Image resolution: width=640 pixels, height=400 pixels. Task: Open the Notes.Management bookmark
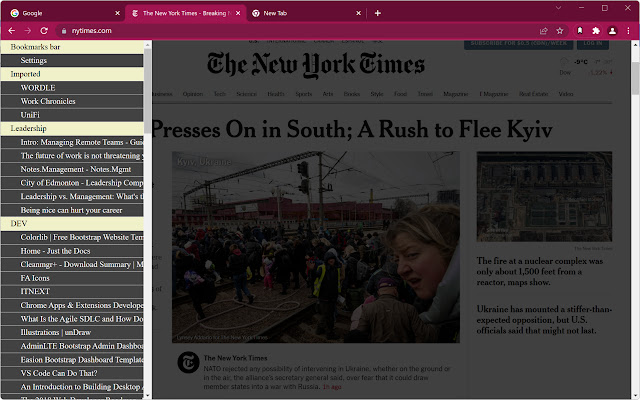click(72, 169)
